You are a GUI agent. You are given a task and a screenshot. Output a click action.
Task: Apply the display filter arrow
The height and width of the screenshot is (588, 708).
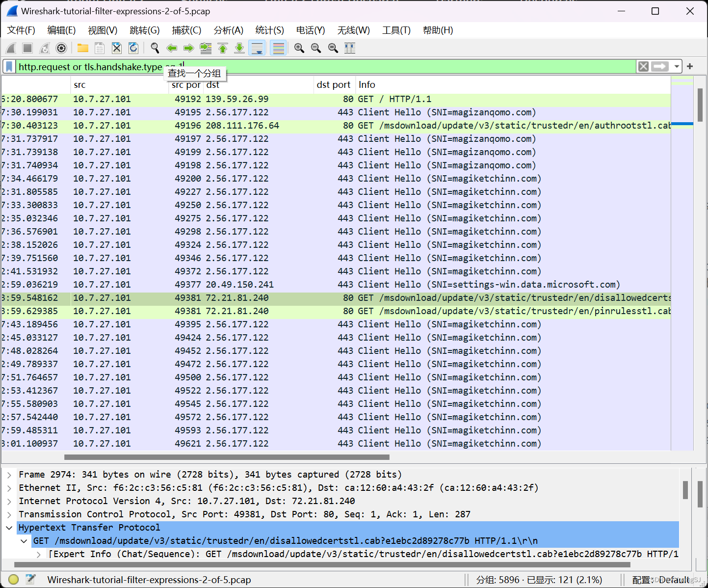[x=660, y=66]
